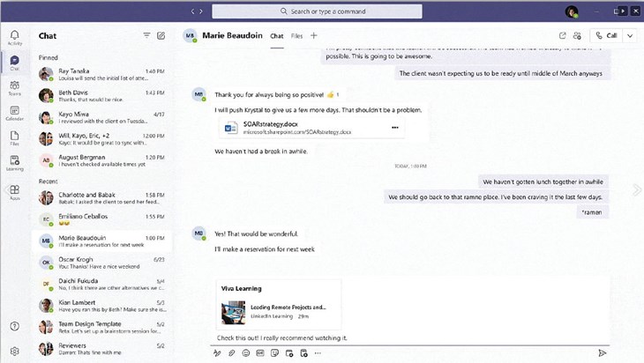This screenshot has height=363, width=644.
Task: Add a new tab with plus icon
Action: coord(313,36)
